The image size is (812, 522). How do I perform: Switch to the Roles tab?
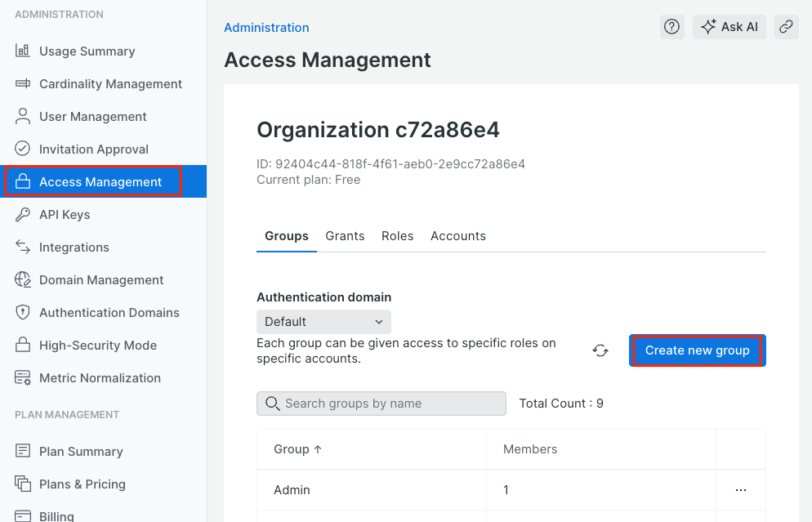[x=397, y=236]
